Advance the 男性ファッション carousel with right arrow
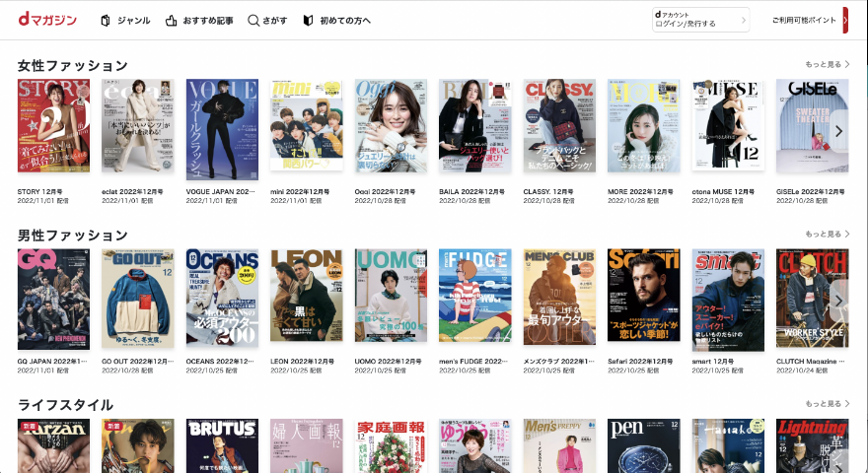868x473 pixels. (x=838, y=301)
